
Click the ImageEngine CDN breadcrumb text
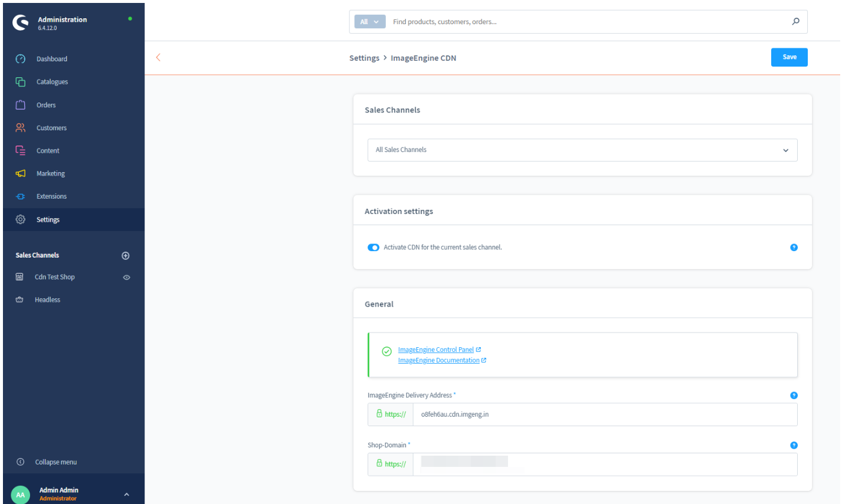(x=423, y=58)
